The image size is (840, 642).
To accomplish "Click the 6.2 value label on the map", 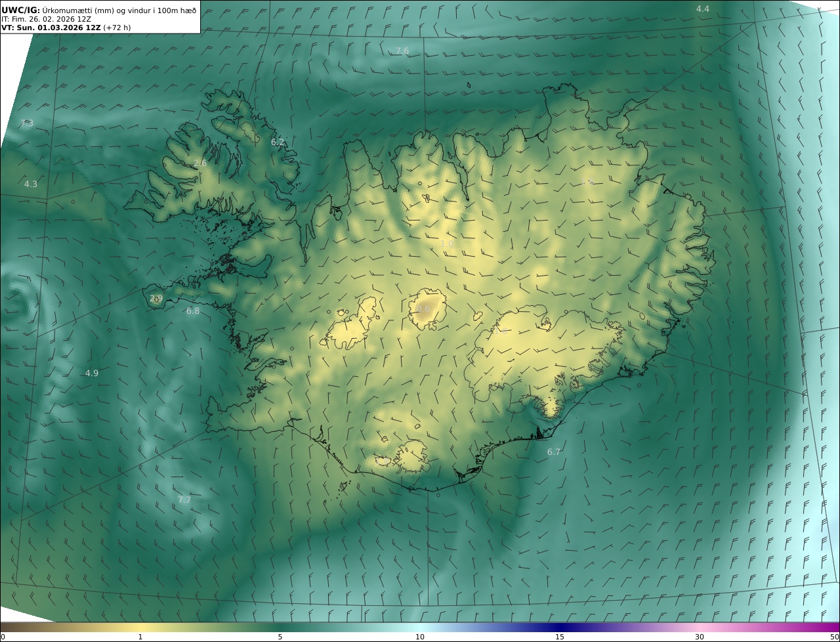I will [x=278, y=142].
